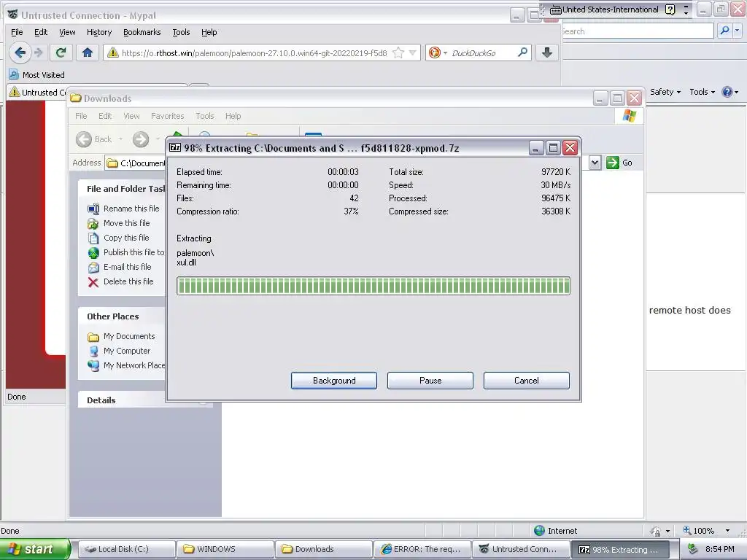Screen dimensions: 747x560
Task: Open Favorites menu in Downloads window
Action: tap(167, 116)
